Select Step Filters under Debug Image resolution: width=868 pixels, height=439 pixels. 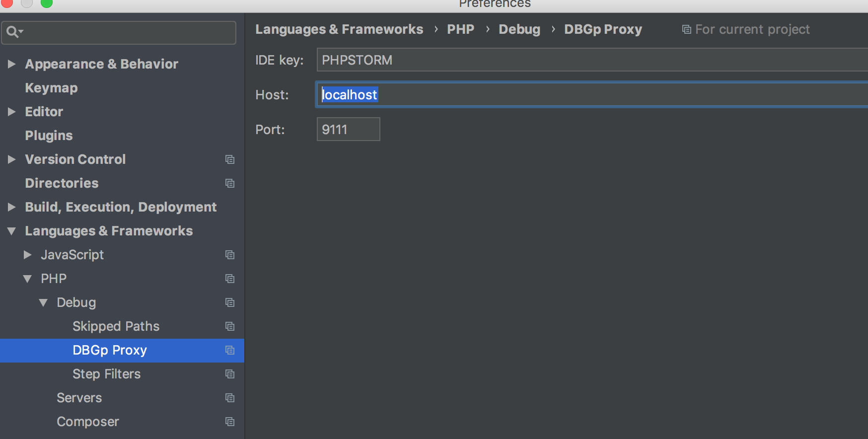(x=106, y=374)
